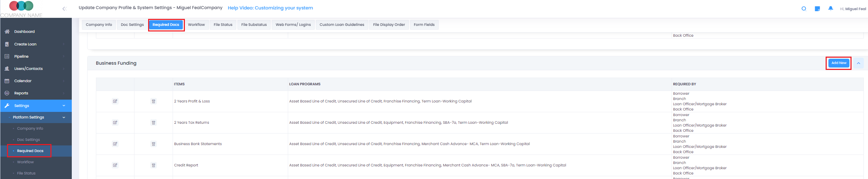Open File Status in the sidebar
868x179 pixels.
[x=26, y=173]
